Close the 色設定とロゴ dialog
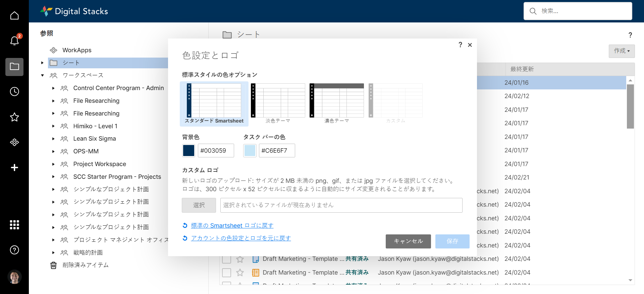The width and height of the screenshot is (644, 294). coord(470,45)
